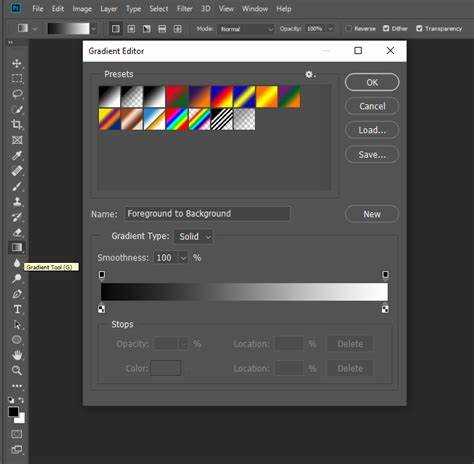This screenshot has height=464, width=474.
Task: Open the Presets gear menu
Action: 310,74
